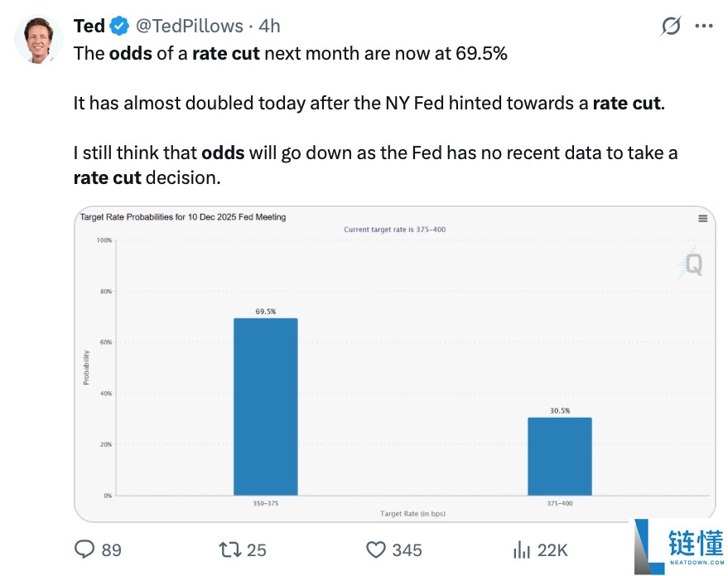Click the 30.5% blue bar
The height and width of the screenshot is (576, 728).
pyautogui.click(x=560, y=456)
